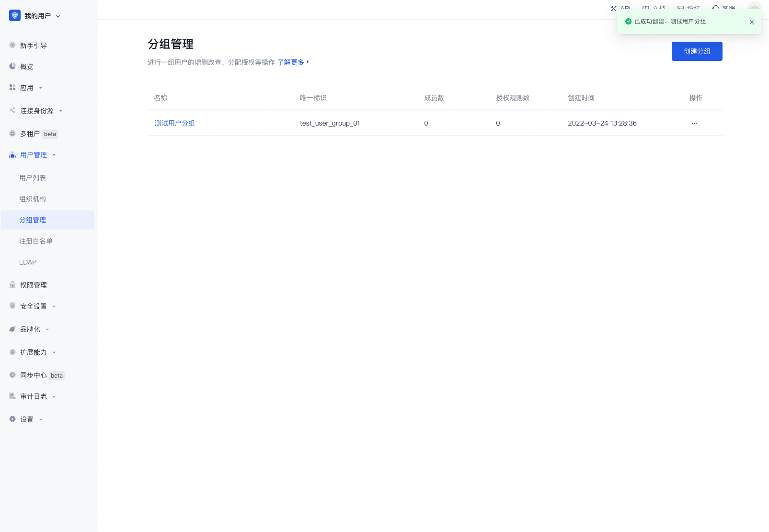This screenshot has height=532, width=769.
Task: Click the shield logo next to 我的用户
Action: (x=15, y=16)
